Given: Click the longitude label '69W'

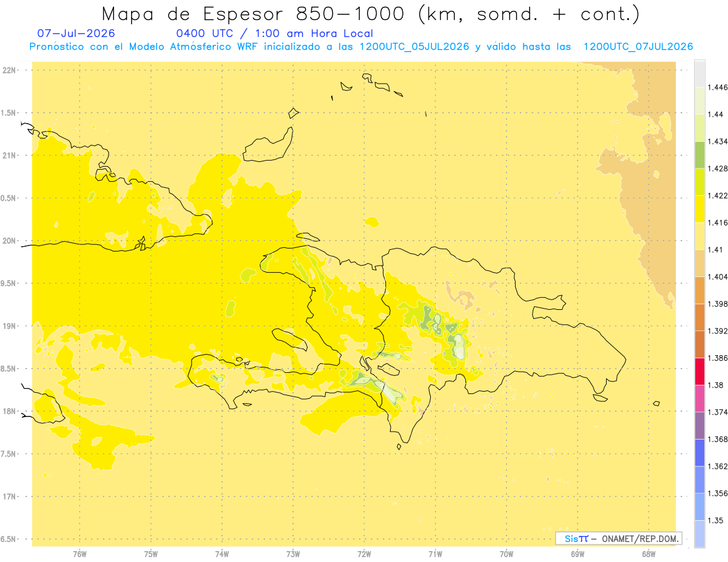Looking at the screenshot, I should [x=578, y=554].
